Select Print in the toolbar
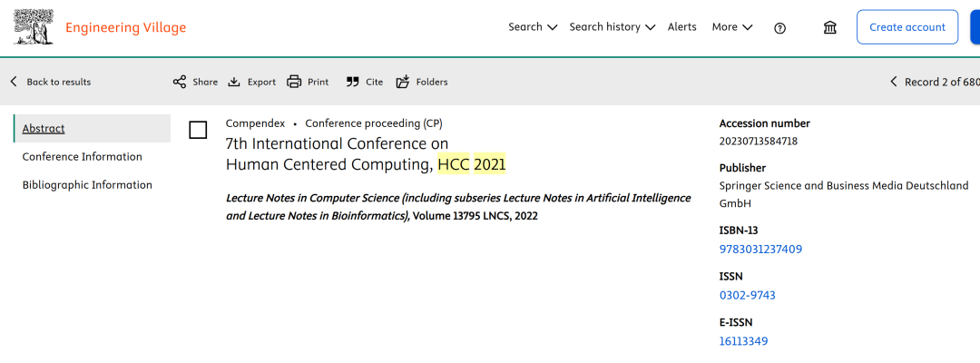This screenshot has height=363, width=980. [x=318, y=82]
